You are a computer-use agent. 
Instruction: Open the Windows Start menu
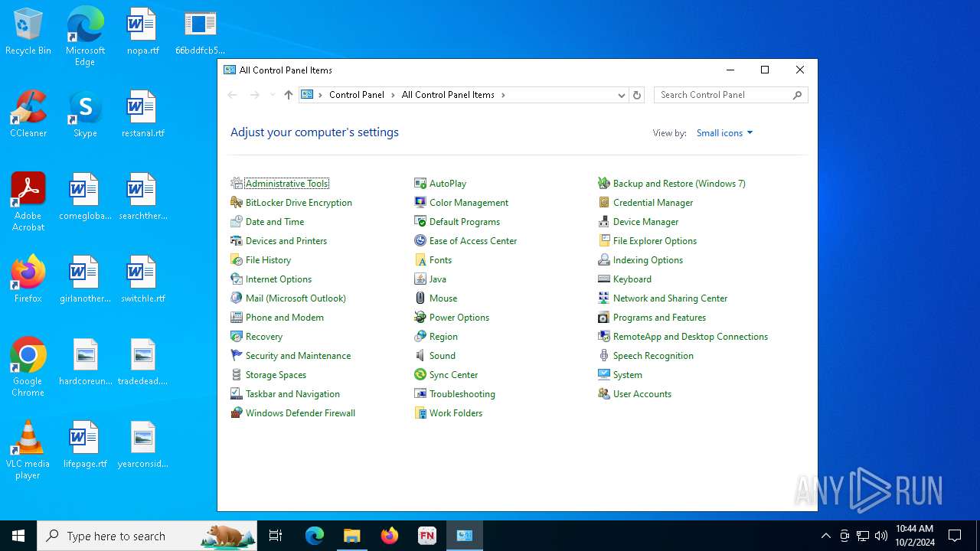point(18,536)
